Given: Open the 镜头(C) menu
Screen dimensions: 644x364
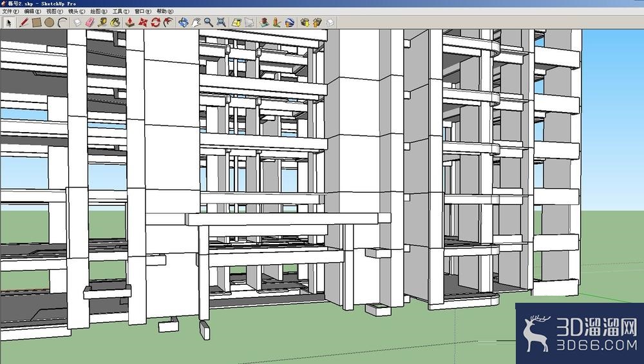Looking at the screenshot, I should click(77, 12).
